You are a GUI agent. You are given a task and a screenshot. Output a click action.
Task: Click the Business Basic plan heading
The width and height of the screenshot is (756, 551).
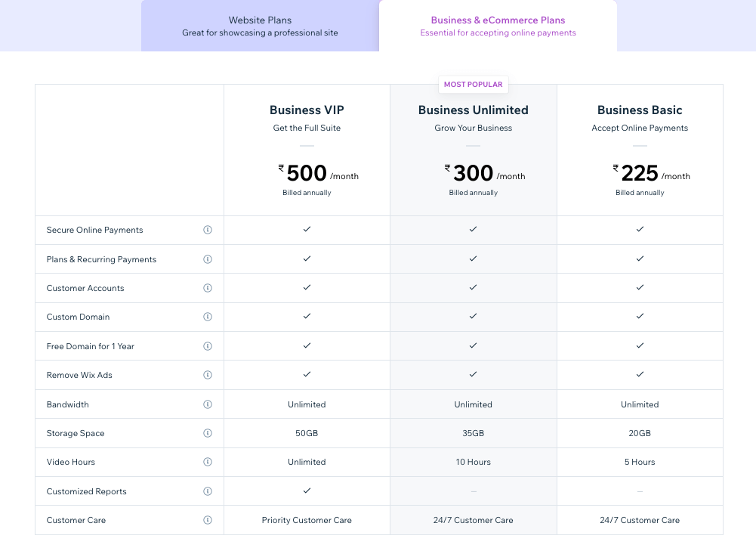pyautogui.click(x=640, y=110)
